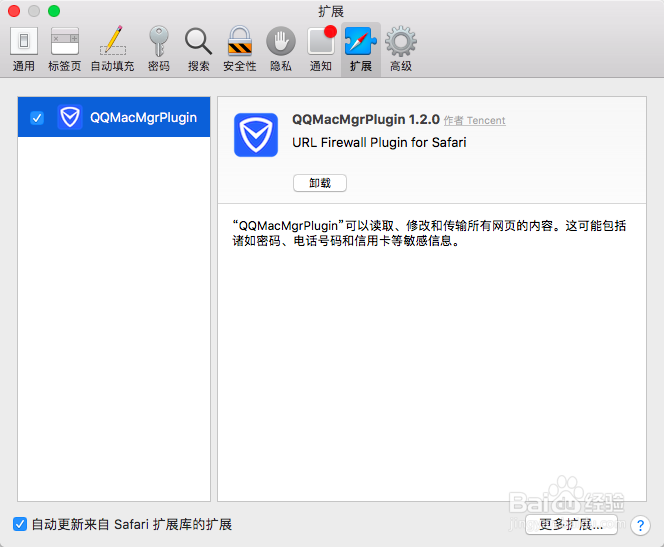Follow the 作者 Tencent author link
The image size is (664, 547).
[474, 121]
